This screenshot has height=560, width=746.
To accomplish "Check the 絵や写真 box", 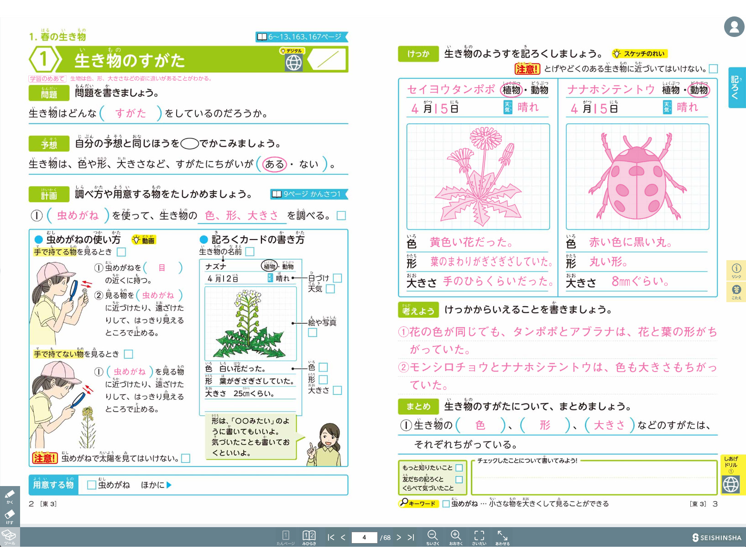I will (x=313, y=332).
